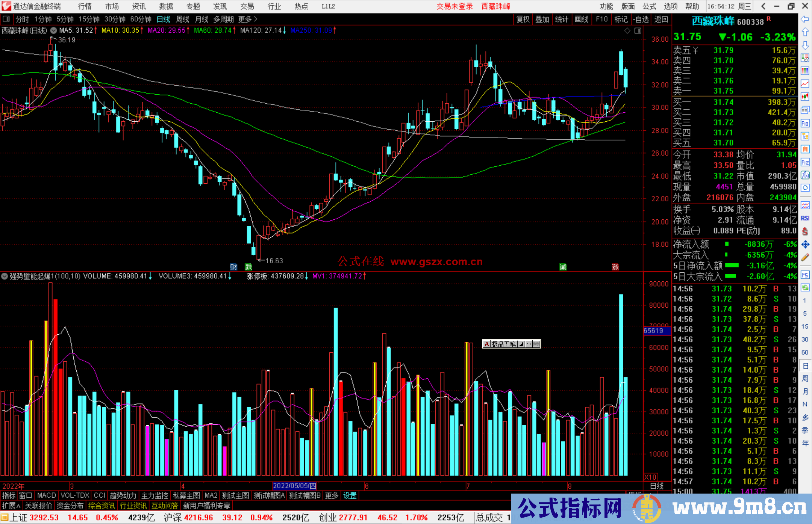Click the red S arrow icon
The width and height of the screenshot is (812, 524).
click(805, 231)
